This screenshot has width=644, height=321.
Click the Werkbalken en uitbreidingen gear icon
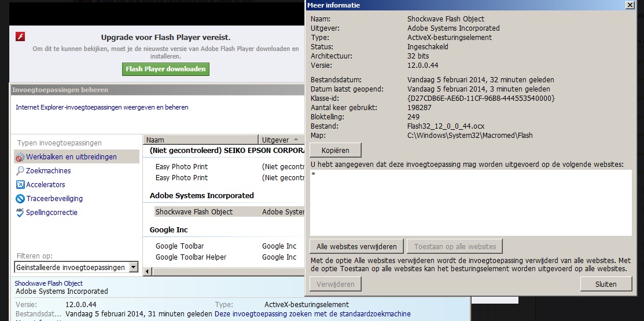pyautogui.click(x=20, y=157)
